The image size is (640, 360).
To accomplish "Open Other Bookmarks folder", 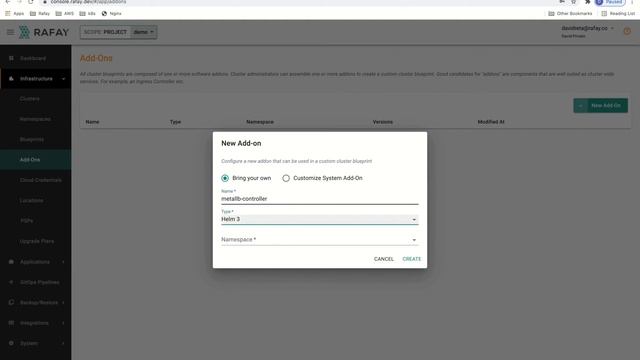I will click(570, 13).
